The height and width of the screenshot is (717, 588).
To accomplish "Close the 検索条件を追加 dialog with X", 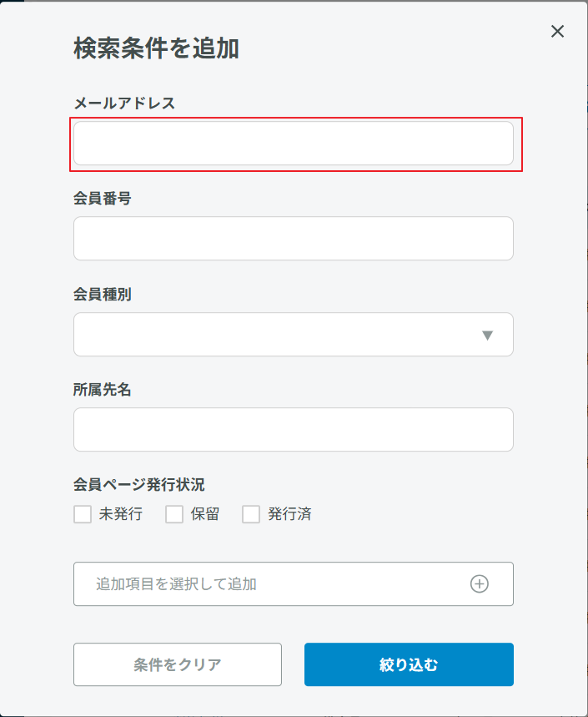I will coord(557,31).
